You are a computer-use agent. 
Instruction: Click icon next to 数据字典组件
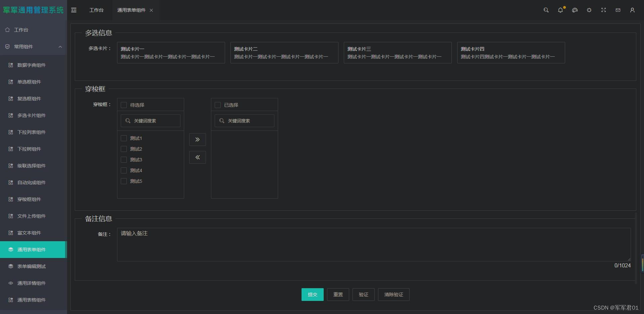[x=11, y=65]
